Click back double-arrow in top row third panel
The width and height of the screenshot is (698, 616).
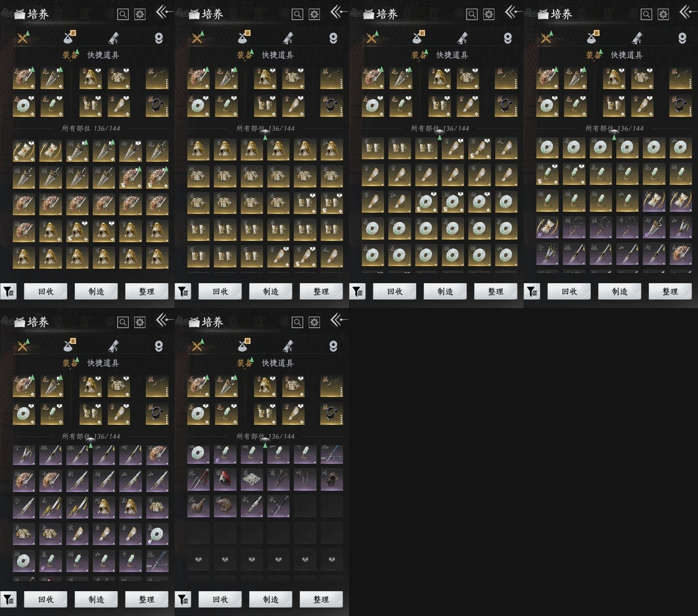coord(513,12)
